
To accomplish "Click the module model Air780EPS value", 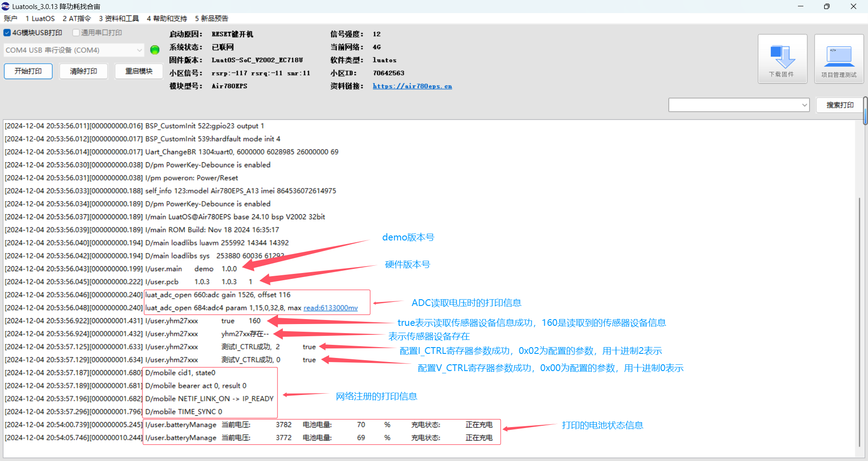I will 229,86.
